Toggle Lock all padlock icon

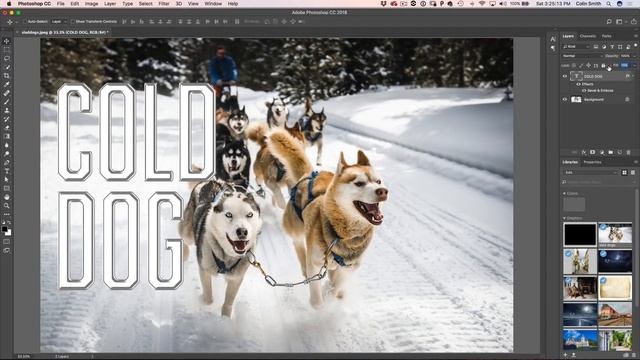pyautogui.click(x=603, y=65)
